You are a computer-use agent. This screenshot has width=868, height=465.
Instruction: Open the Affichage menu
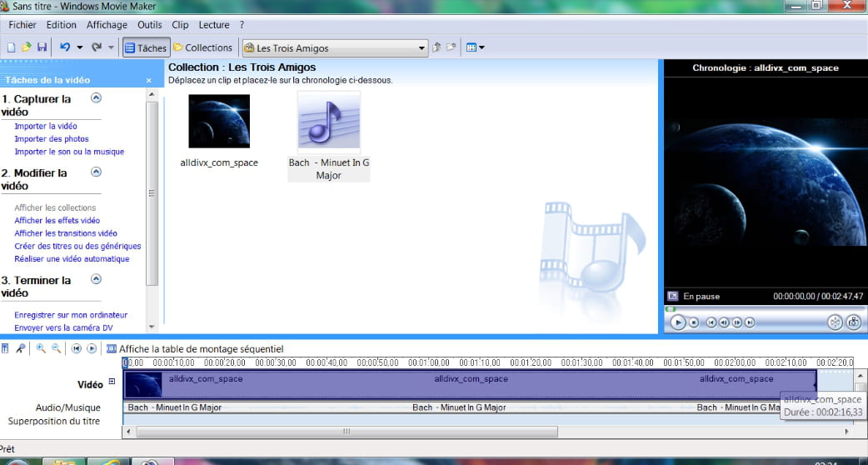pyautogui.click(x=107, y=25)
